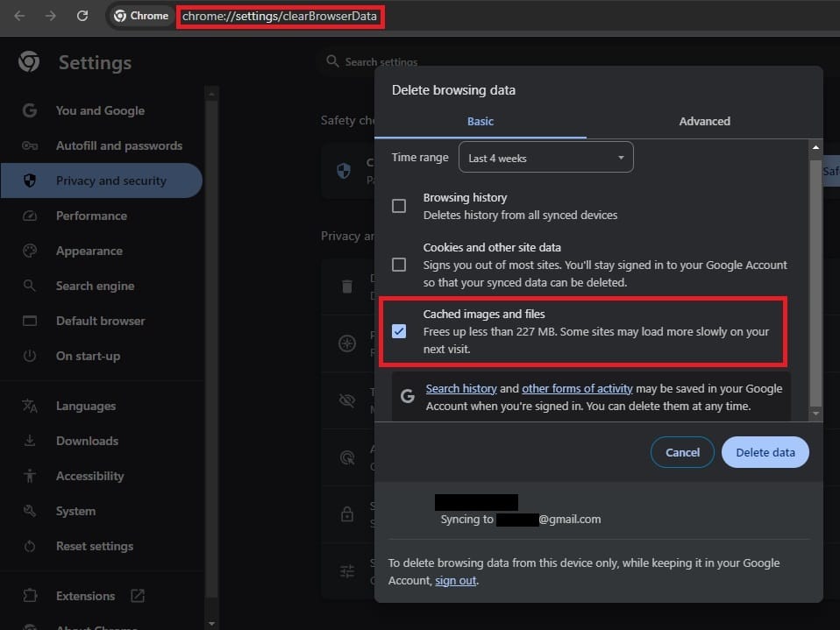Open the You and Google settings section
The image size is (840, 630).
click(102, 110)
